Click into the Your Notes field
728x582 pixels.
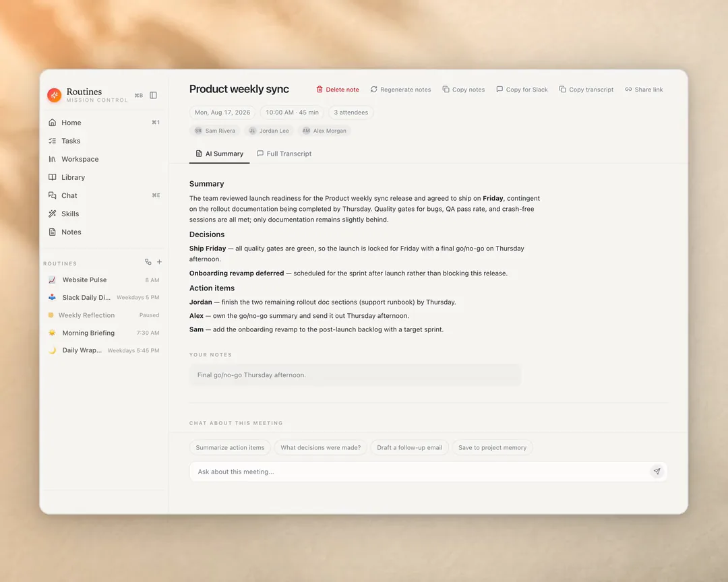tap(355, 375)
